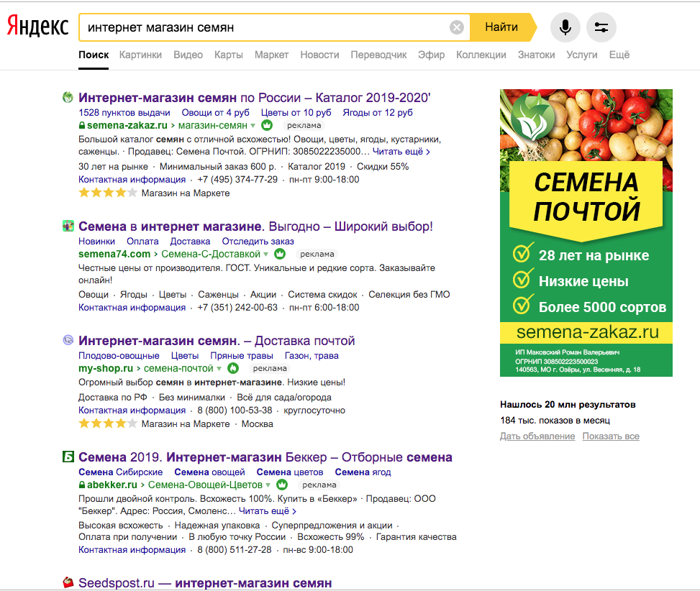Click the Seedspost.ru result favicon
Image resolution: width=700 pixels, height=591 pixels.
tap(68, 582)
